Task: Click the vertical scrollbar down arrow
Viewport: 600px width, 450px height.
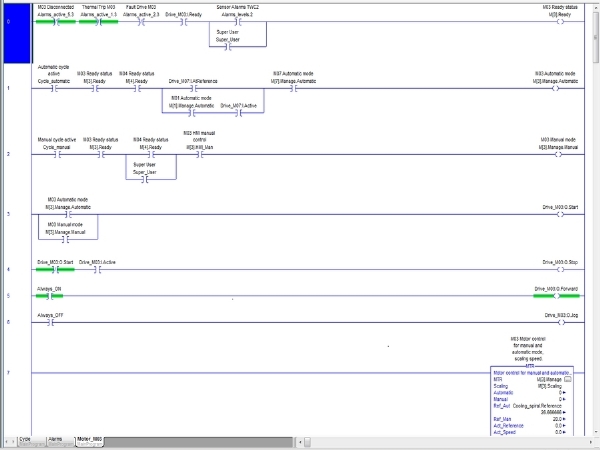Action: [596, 432]
